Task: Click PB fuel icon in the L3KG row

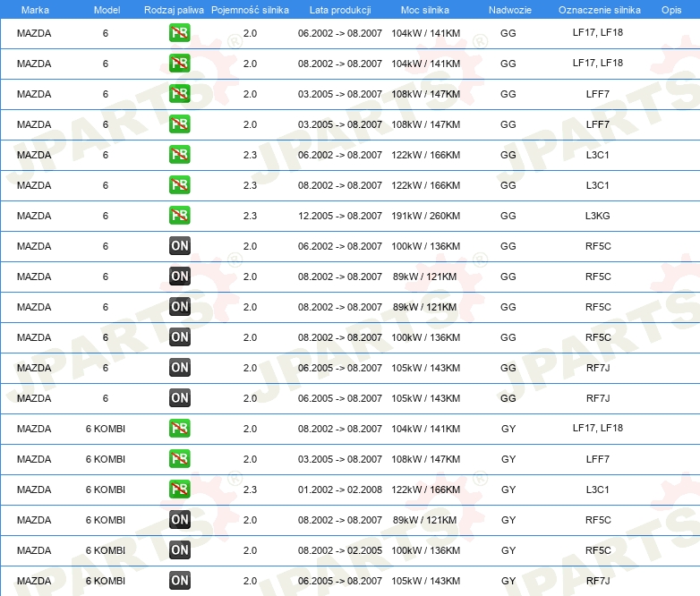Action: click(180, 216)
